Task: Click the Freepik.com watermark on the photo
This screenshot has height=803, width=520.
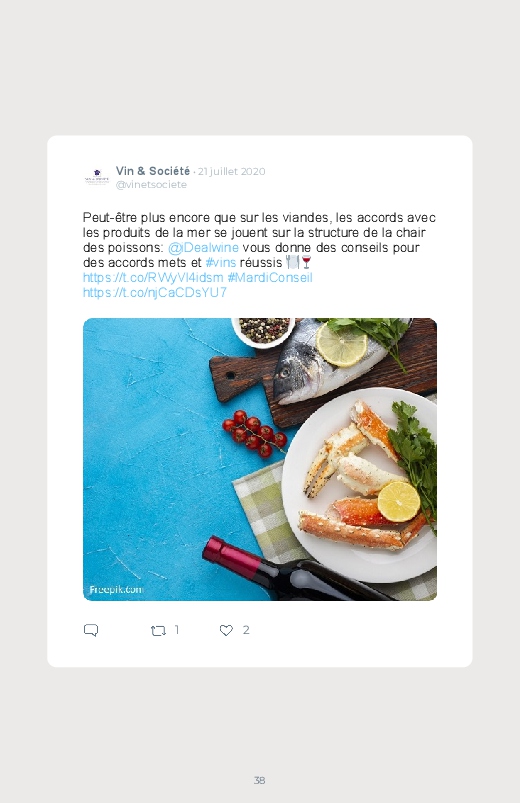Action: (116, 589)
